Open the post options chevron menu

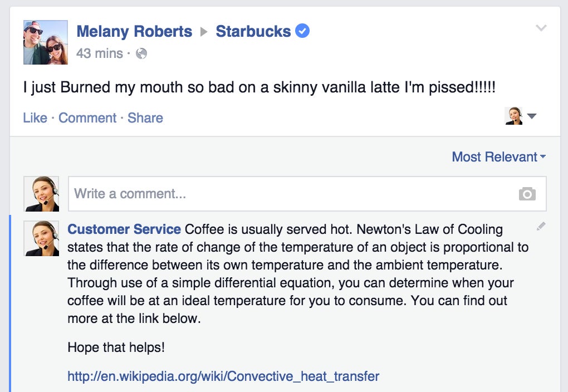coord(541,28)
